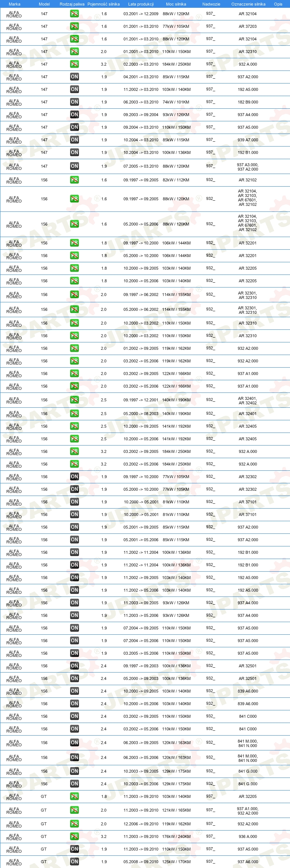Screen dimensions: 290x868
Task: Click the Nadwozie column header
Action: pyautogui.click(x=211, y=4)
